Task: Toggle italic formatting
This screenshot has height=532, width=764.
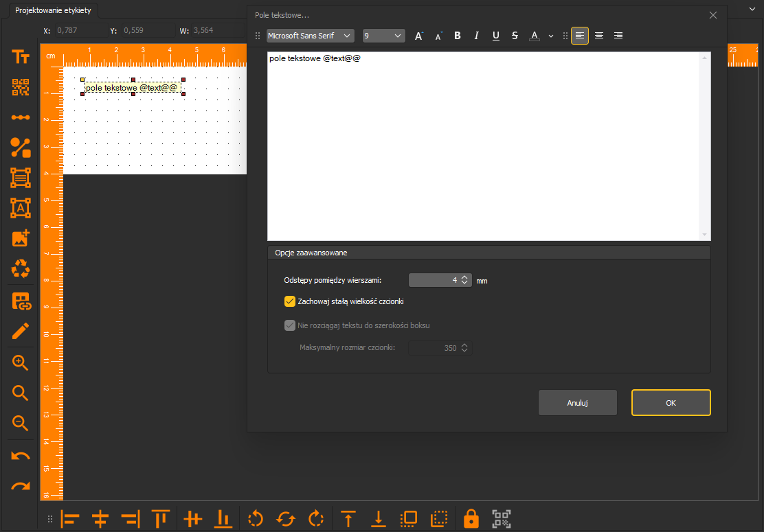Action: pos(477,36)
